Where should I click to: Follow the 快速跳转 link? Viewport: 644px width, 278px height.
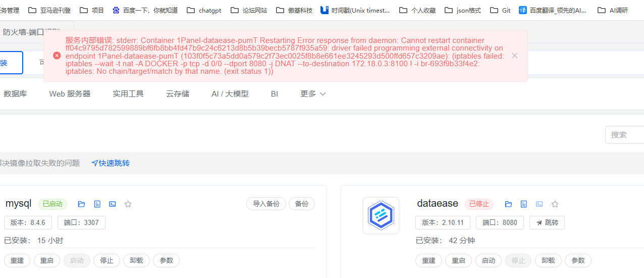click(111, 163)
